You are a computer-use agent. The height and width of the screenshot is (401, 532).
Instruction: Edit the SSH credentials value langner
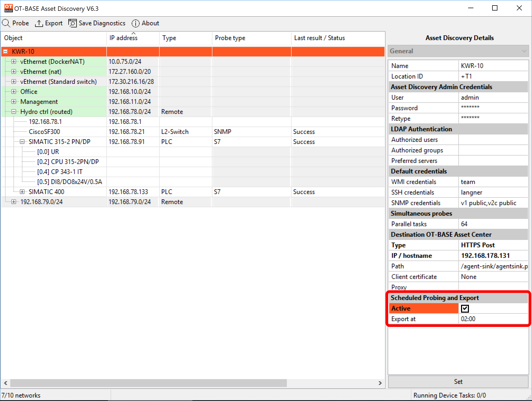click(x=493, y=192)
